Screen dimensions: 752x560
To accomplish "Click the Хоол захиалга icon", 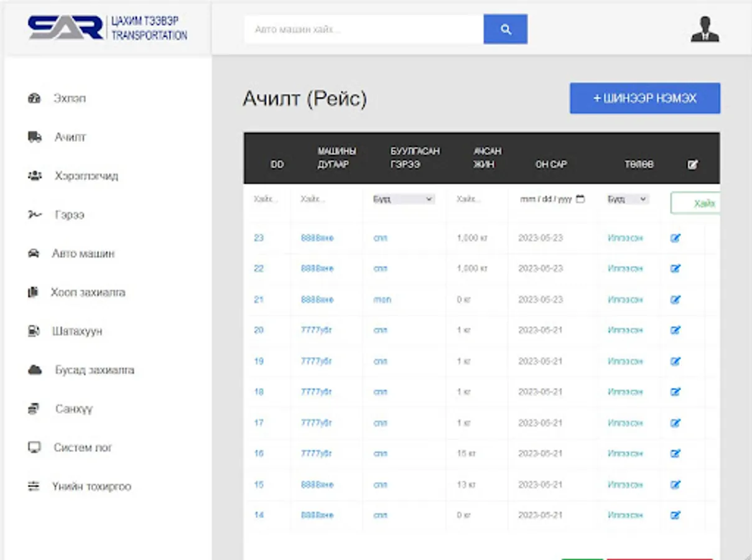I will pyautogui.click(x=34, y=292).
